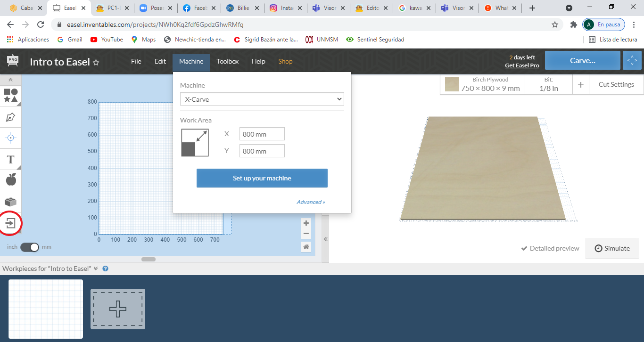Open the Shapes tool in the sidebar
Image resolution: width=644 pixels, height=342 pixels.
11,95
